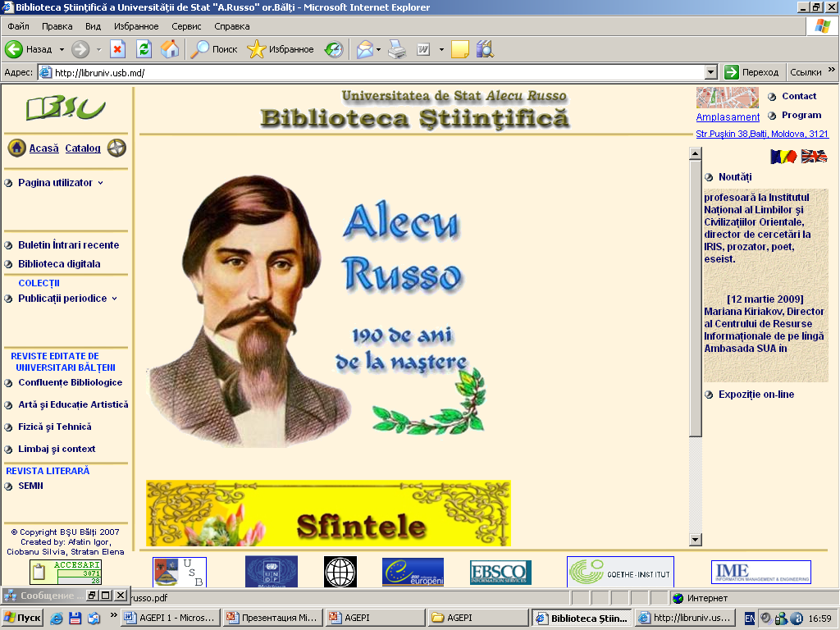The image size is (840, 630).
Task: Refresh the page with the green arrows icon
Action: (144, 49)
